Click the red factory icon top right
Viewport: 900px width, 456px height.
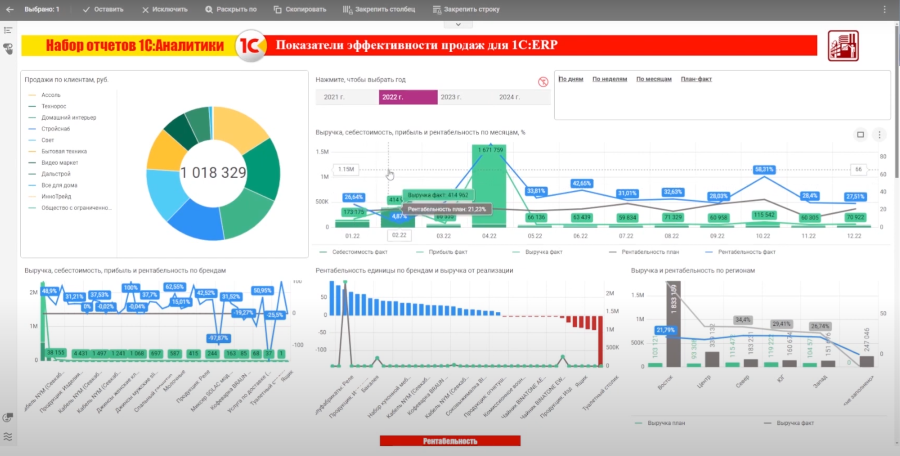click(843, 45)
